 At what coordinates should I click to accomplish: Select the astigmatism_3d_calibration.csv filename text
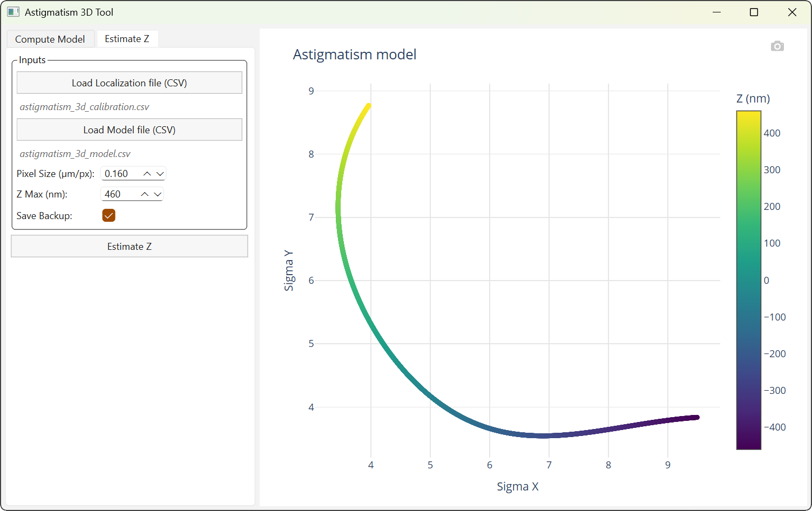click(85, 107)
